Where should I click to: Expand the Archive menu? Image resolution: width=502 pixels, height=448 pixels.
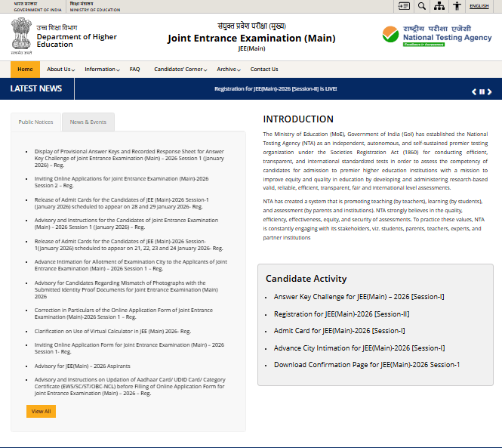coord(229,70)
